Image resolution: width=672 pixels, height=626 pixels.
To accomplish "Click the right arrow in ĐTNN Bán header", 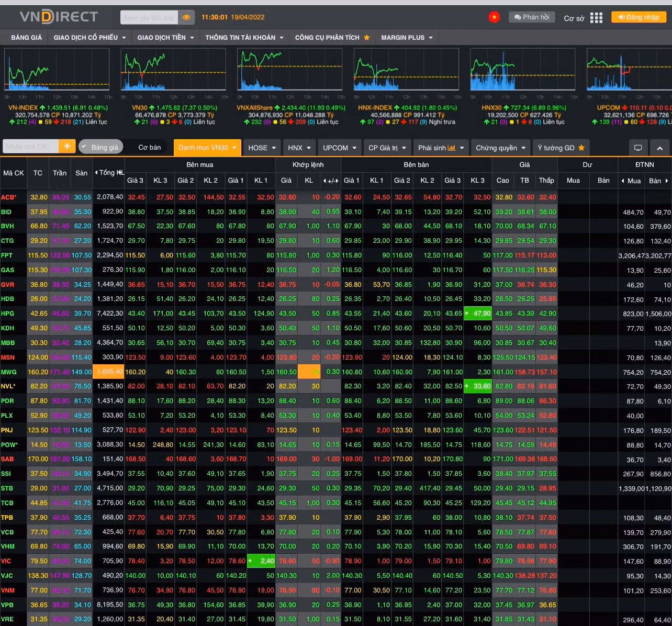I will click(666, 181).
